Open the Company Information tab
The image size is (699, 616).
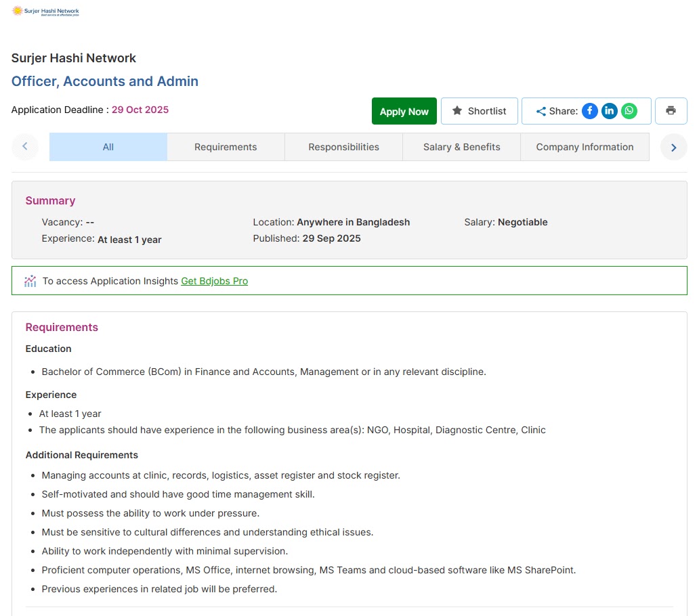[585, 147]
